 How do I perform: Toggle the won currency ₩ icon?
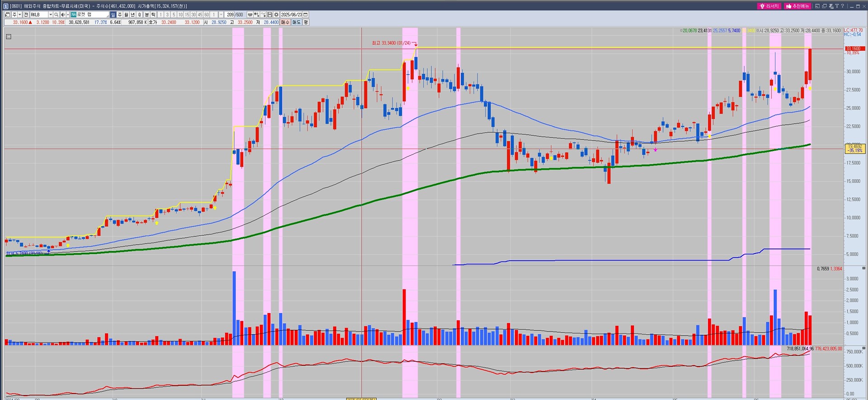(250, 14)
